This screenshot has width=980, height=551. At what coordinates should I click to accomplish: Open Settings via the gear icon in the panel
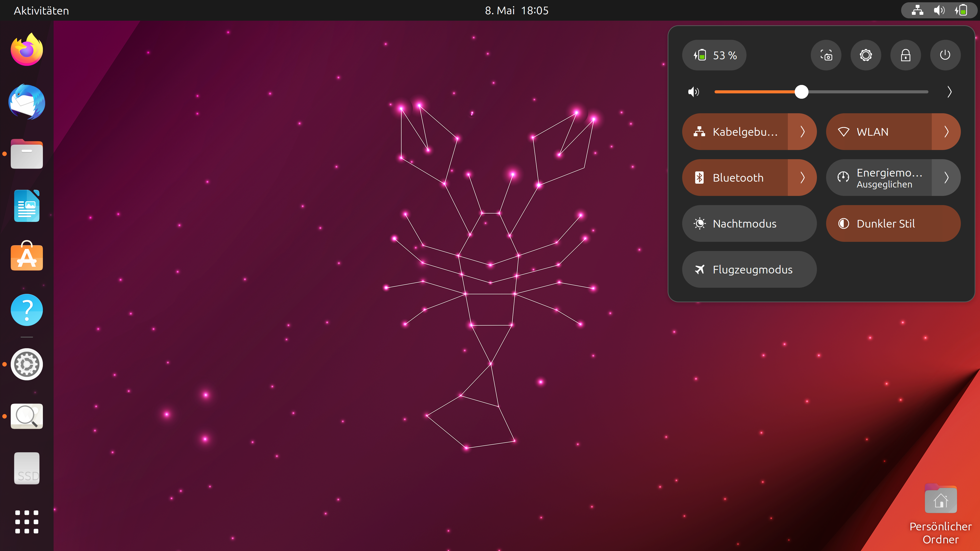pyautogui.click(x=865, y=55)
